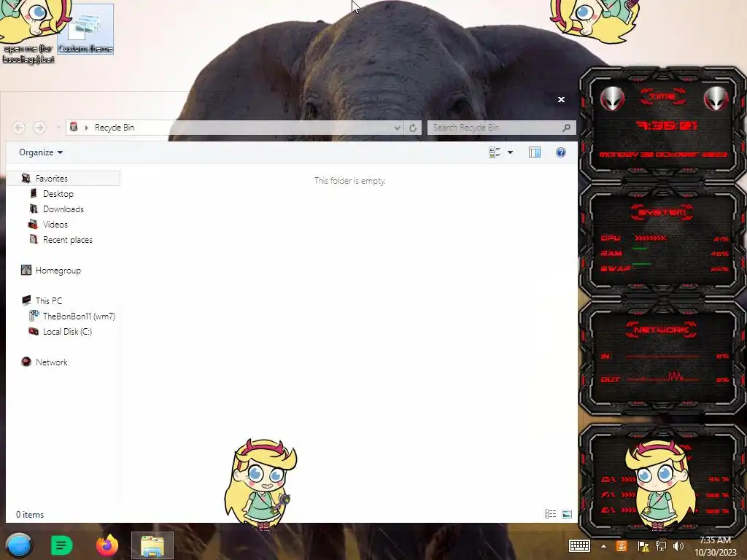Image resolution: width=747 pixels, height=560 pixels.
Task: Click the left alien head on Time widget
Action: click(x=612, y=98)
